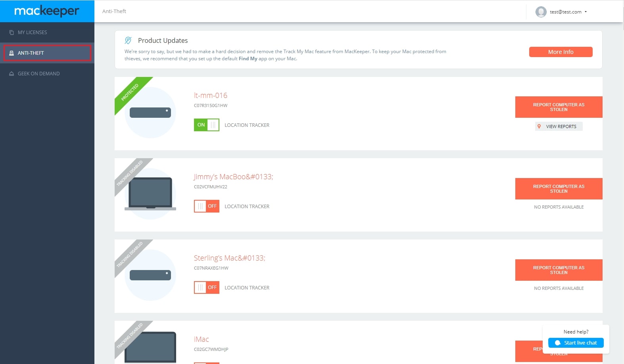Click serial number C02VCFMUHV22
The width and height of the screenshot is (624, 364).
click(211, 187)
